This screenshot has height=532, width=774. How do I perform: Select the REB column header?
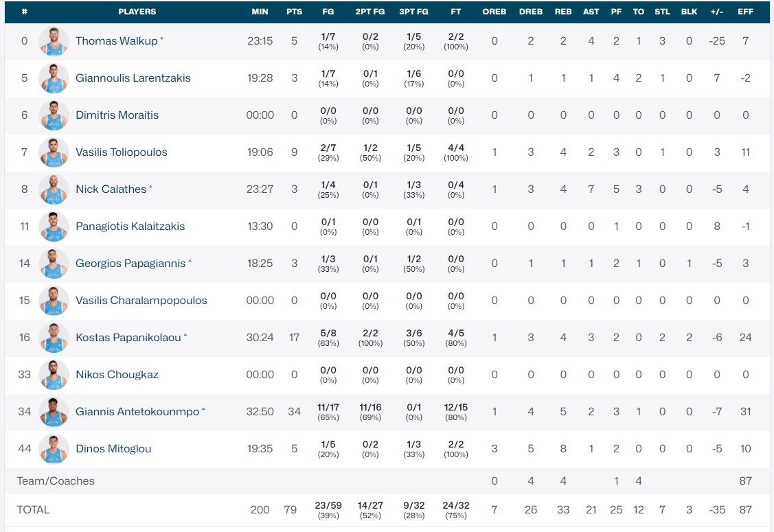pos(563,12)
